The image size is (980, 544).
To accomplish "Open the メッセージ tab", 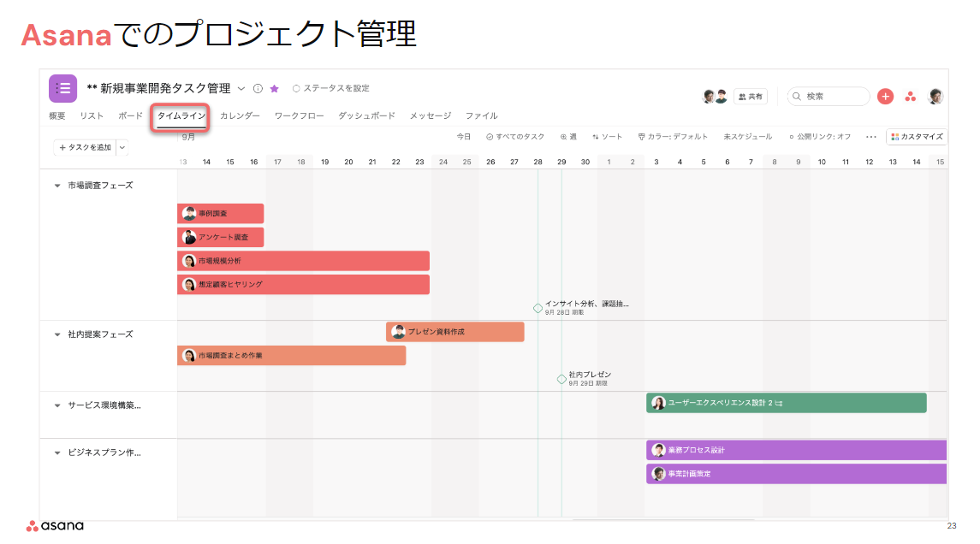I will click(x=430, y=115).
